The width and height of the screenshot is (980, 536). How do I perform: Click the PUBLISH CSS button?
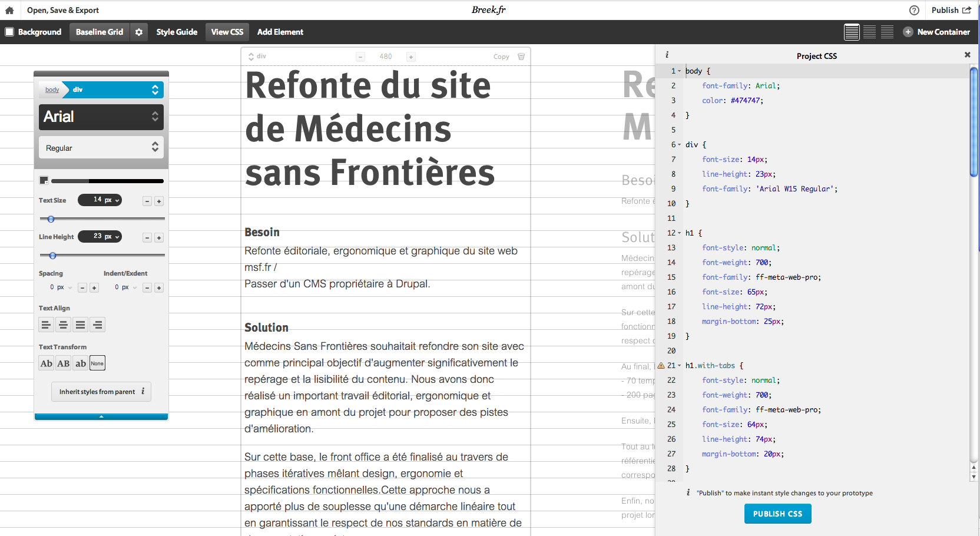pos(777,514)
